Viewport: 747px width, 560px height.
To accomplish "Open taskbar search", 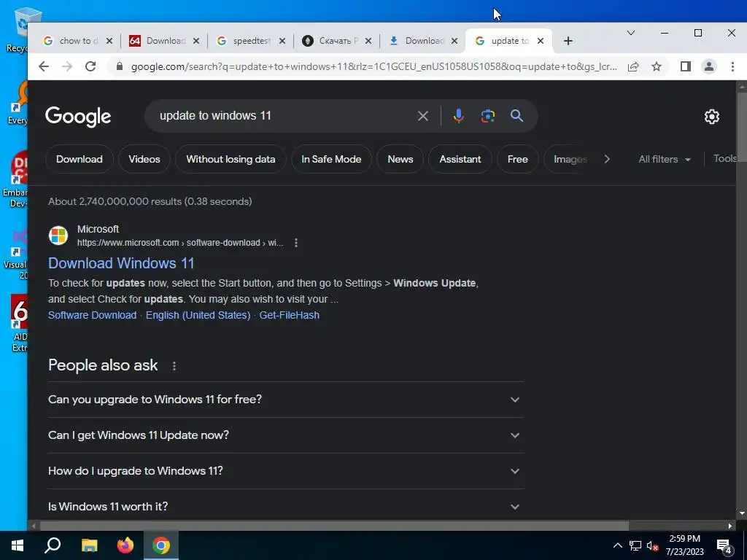I will point(53,545).
